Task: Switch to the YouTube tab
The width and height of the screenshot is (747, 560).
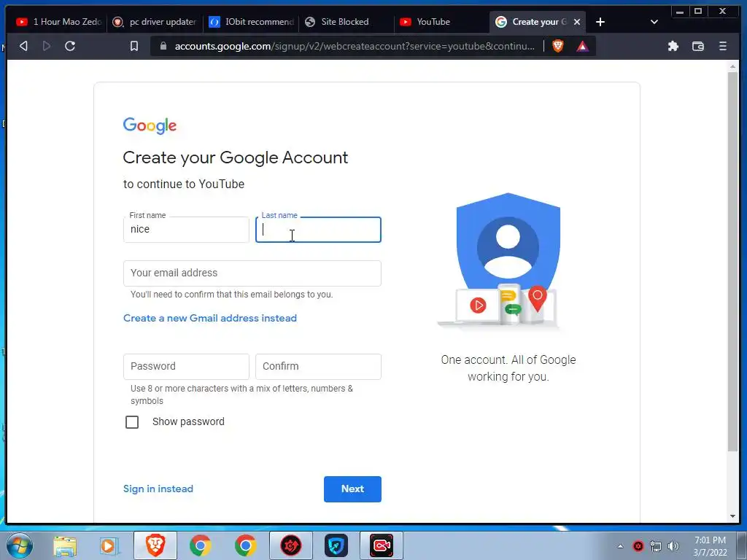Action: 441,22
